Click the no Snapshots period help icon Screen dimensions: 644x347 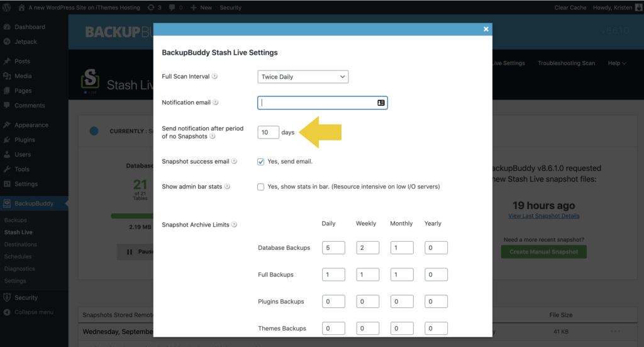click(x=213, y=136)
